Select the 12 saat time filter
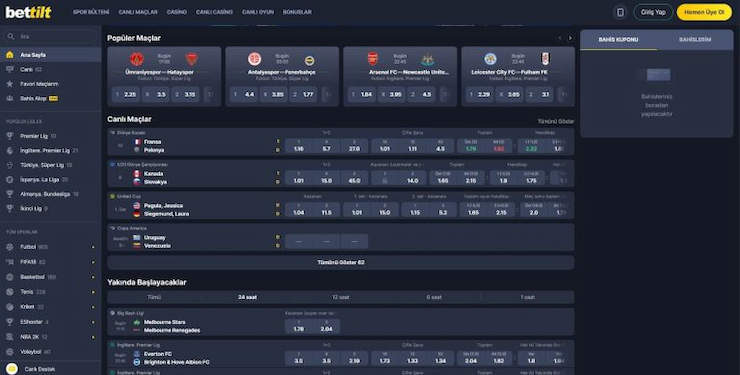 [341, 297]
